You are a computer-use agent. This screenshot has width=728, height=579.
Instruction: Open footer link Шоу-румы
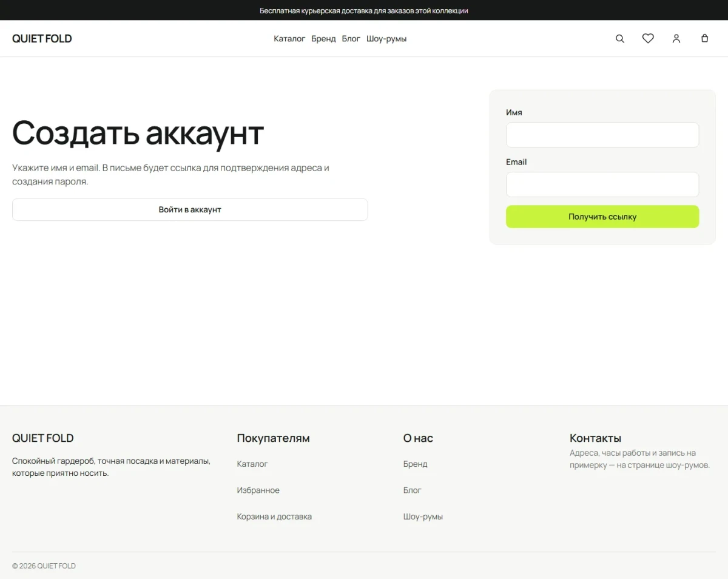(423, 516)
